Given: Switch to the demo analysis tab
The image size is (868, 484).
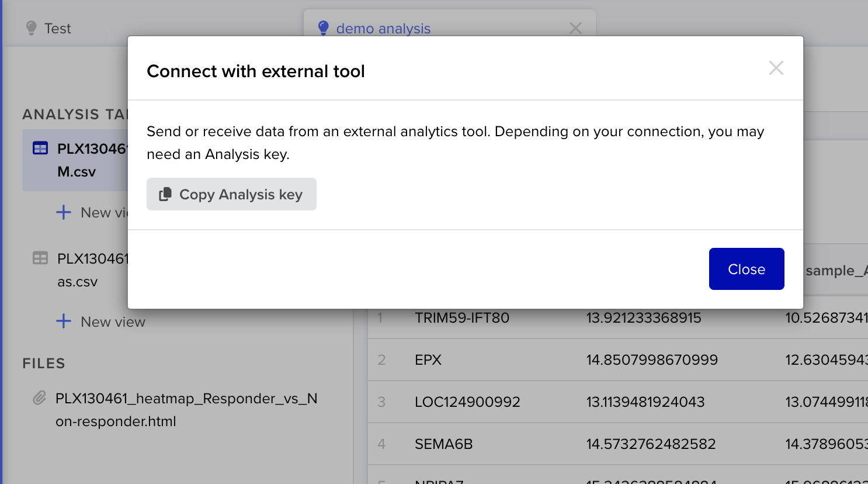Looking at the screenshot, I should (x=383, y=28).
